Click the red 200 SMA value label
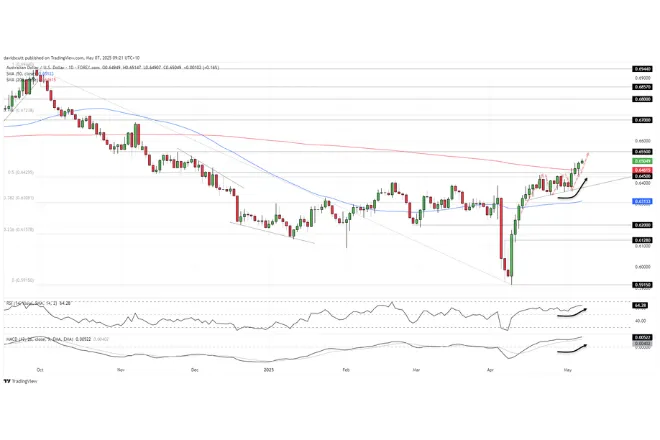Viewport: 660px width, 440px height. 642,170
